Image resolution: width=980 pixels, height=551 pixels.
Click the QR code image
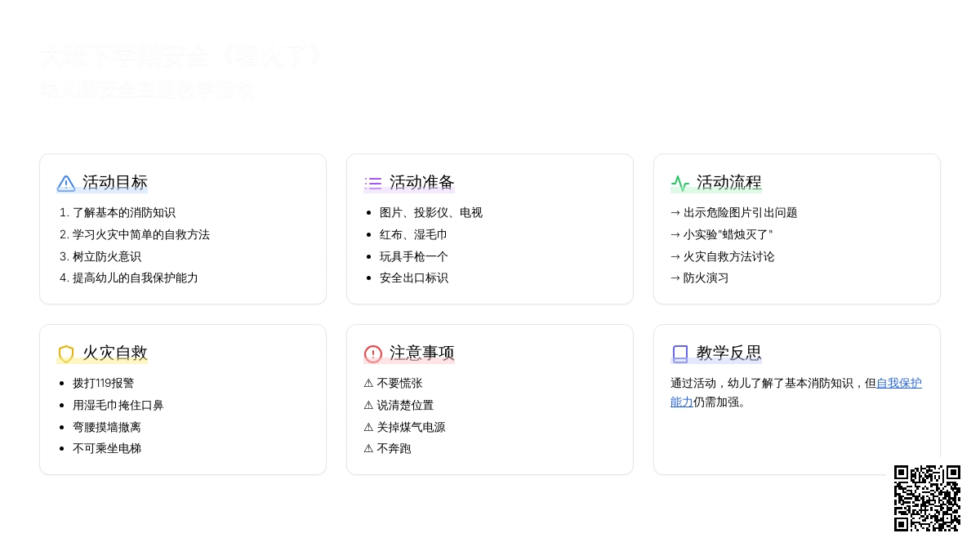(x=927, y=498)
